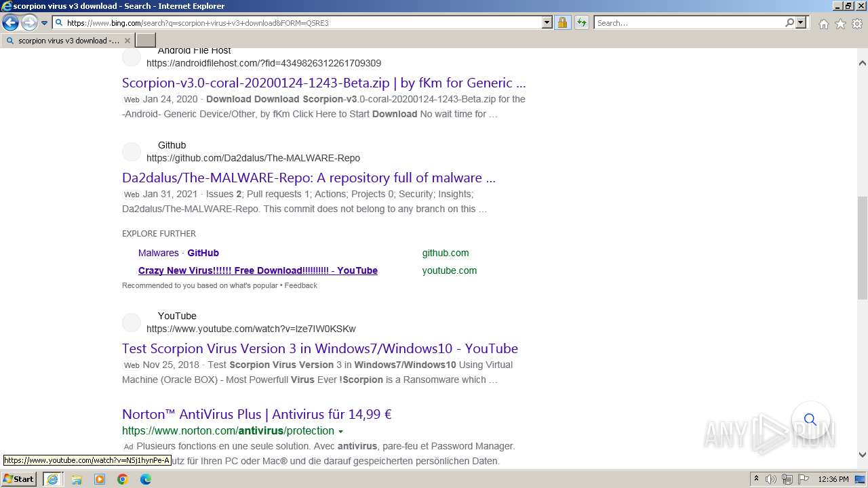Open Malwares · GitHub explore link
Screen dimensions: 868x488
[178, 253]
